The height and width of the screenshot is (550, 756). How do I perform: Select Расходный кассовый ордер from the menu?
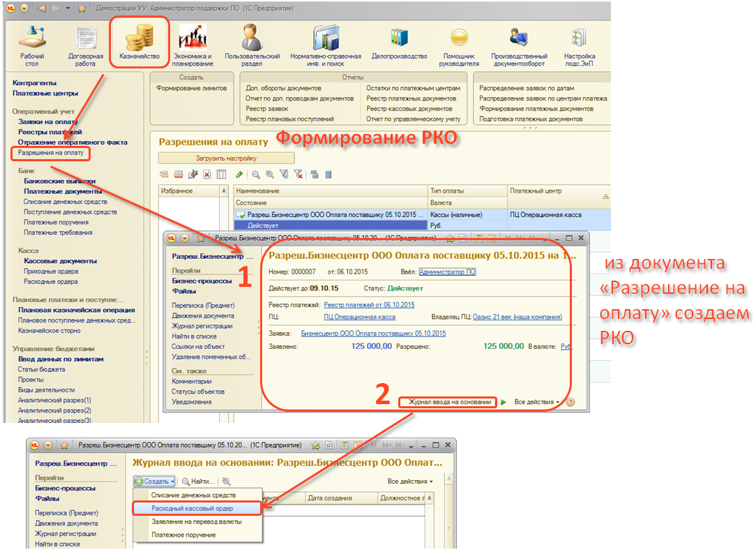pos(192,508)
